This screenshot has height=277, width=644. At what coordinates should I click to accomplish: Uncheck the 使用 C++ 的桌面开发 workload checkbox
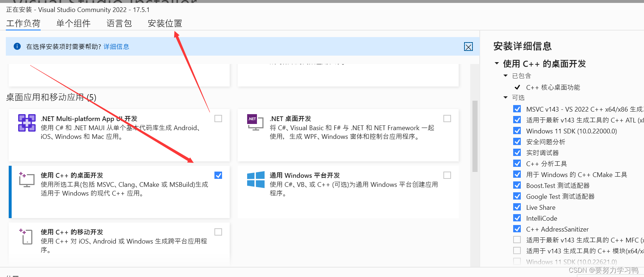click(x=218, y=175)
